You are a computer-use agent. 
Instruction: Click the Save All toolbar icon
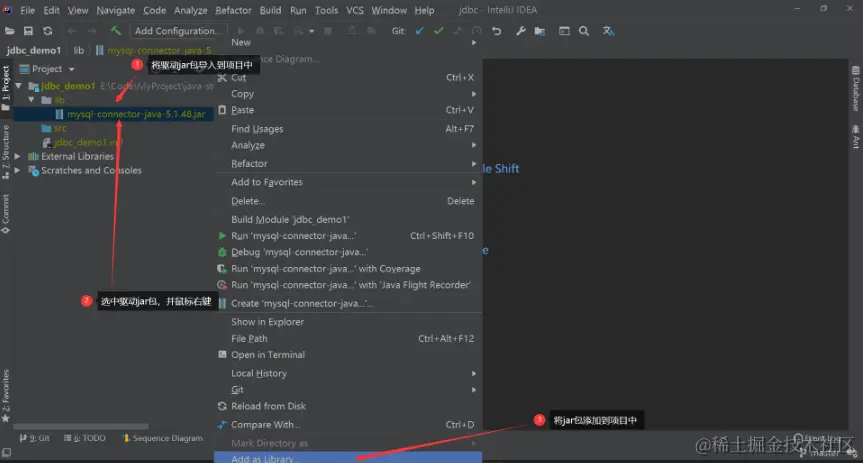28,31
